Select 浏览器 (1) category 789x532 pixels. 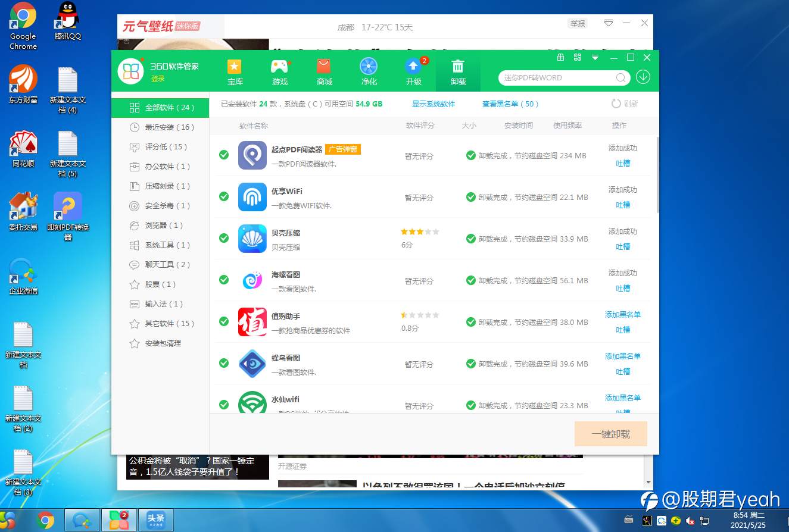pos(160,226)
